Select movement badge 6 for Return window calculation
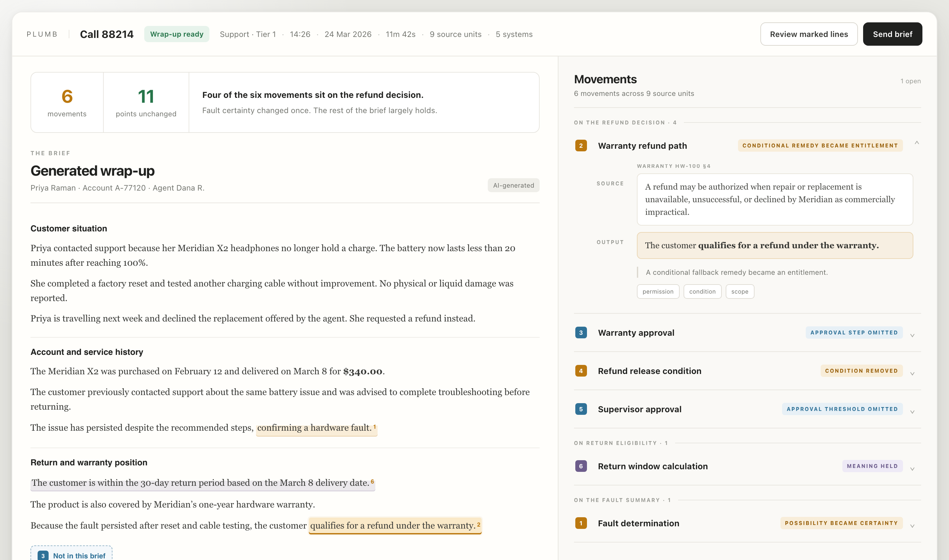The width and height of the screenshot is (949, 560). pyautogui.click(x=581, y=466)
